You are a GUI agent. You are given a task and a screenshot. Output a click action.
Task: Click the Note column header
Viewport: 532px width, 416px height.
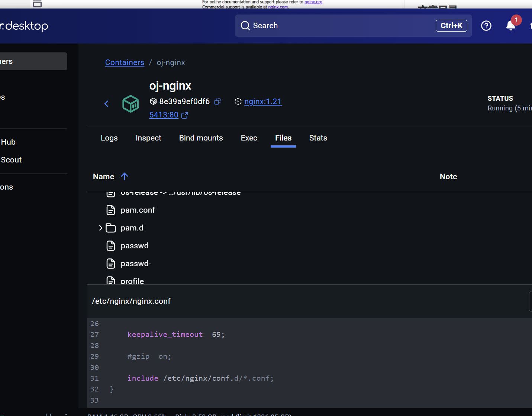[x=448, y=177]
